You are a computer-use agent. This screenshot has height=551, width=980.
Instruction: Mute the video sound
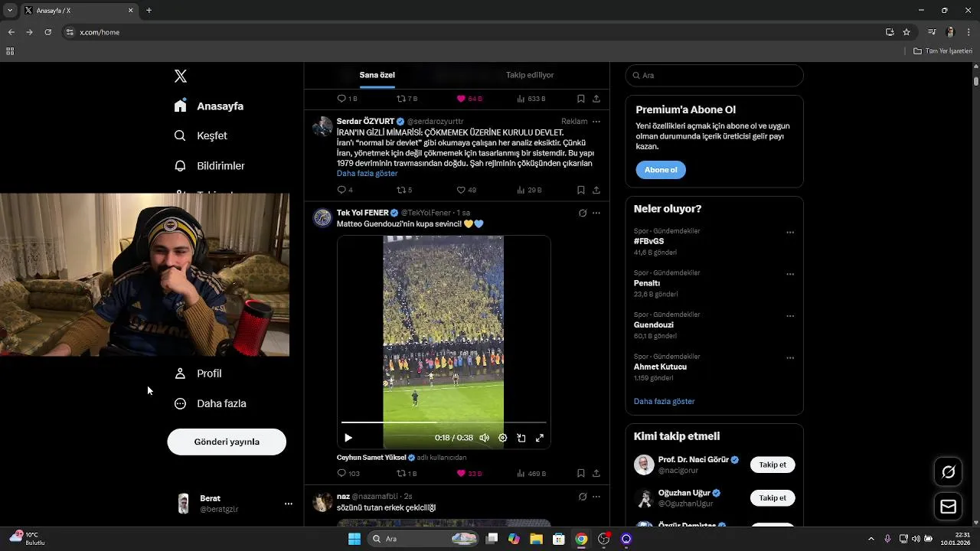(x=484, y=438)
